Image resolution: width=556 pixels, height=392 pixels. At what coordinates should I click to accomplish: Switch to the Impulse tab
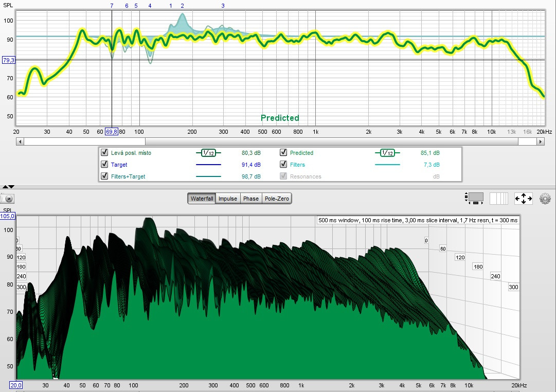pyautogui.click(x=227, y=199)
